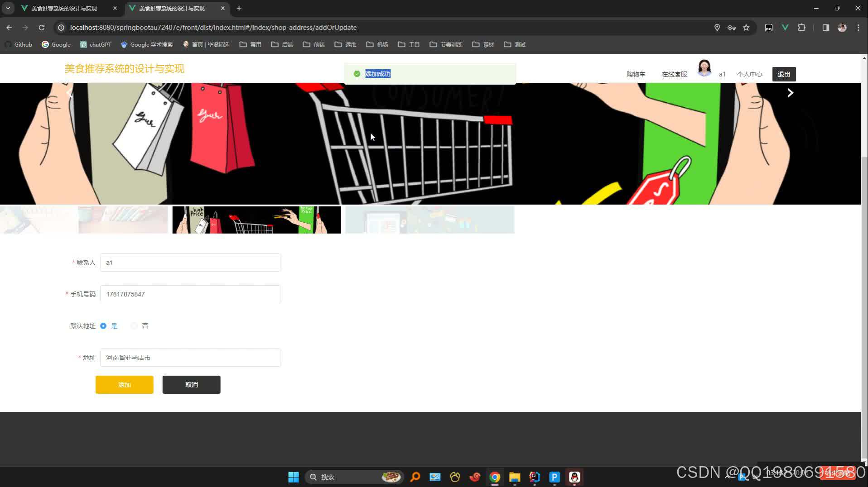Open QQ from the taskbar
Screen dimensions: 868x487
click(x=574, y=477)
